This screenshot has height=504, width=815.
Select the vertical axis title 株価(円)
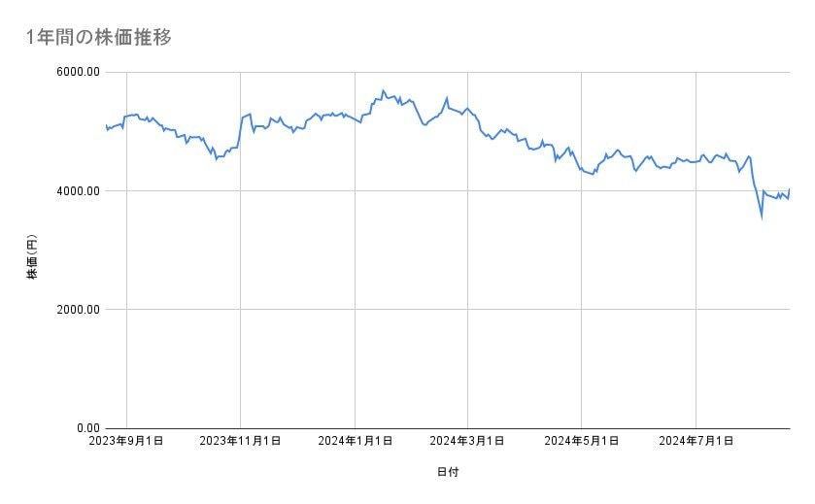(x=32, y=257)
